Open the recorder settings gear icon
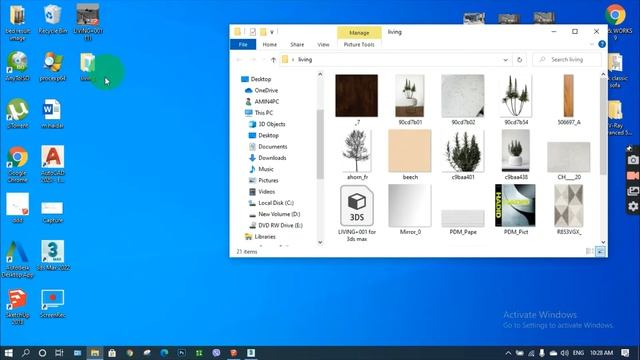Image resolution: width=640 pixels, height=360 pixels. tap(633, 206)
